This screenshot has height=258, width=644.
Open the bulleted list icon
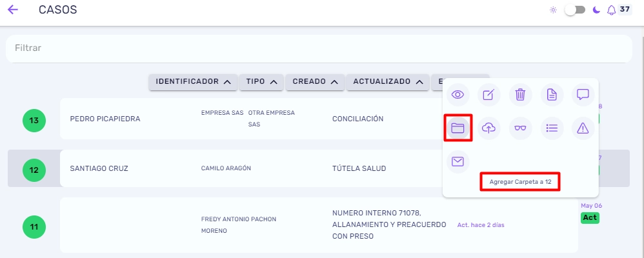(552, 128)
